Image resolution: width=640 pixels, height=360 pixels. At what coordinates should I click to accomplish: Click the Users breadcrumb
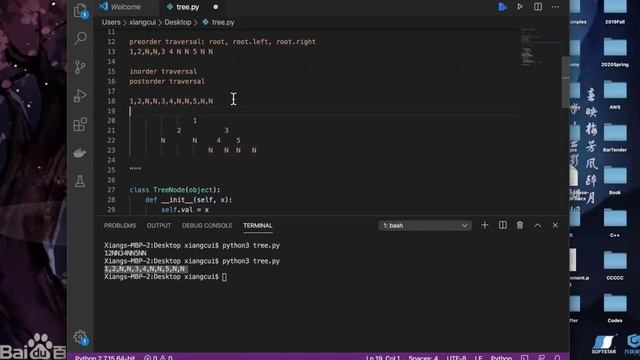coord(111,22)
